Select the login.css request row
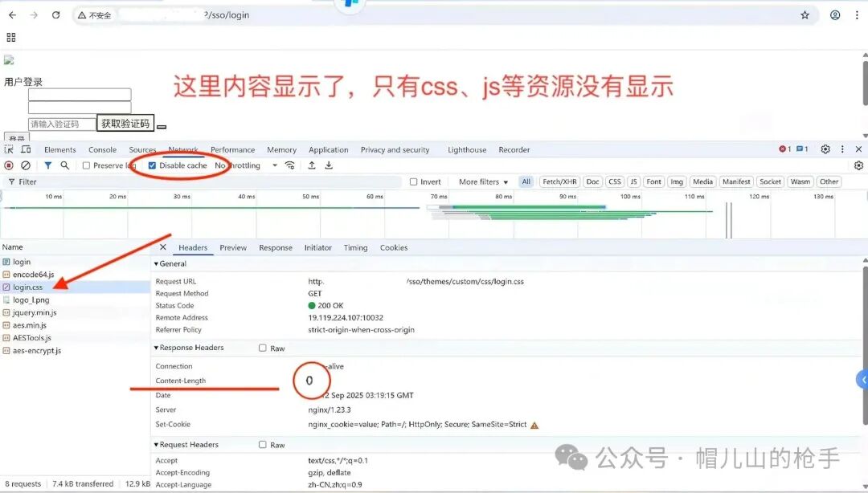This screenshot has width=868, height=493. point(75,287)
